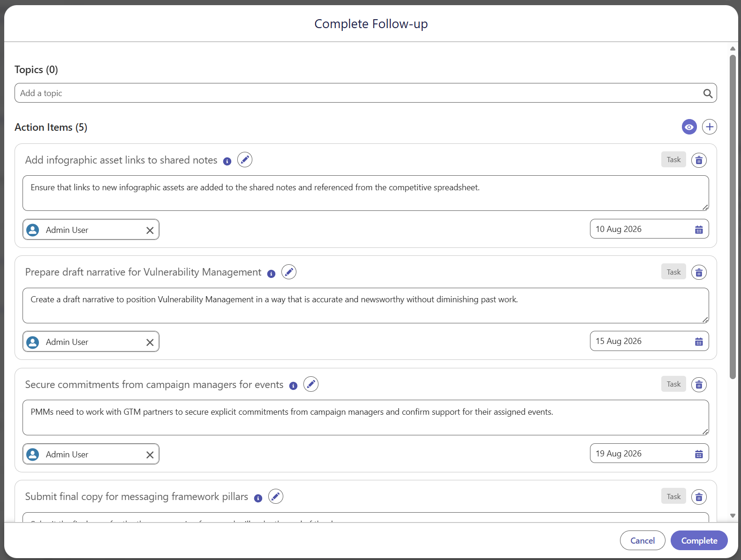
Task: Delete the 'Submit final copy' action item
Action: click(699, 497)
